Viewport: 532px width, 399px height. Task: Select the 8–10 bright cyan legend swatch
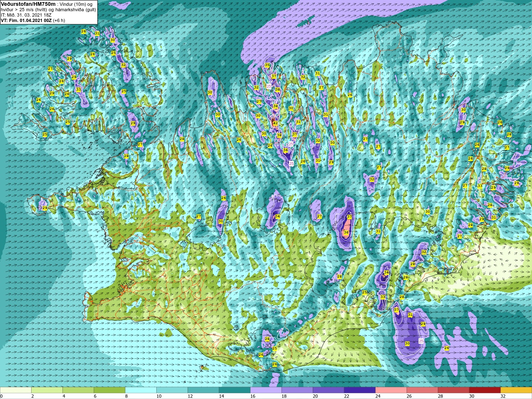coord(141,390)
